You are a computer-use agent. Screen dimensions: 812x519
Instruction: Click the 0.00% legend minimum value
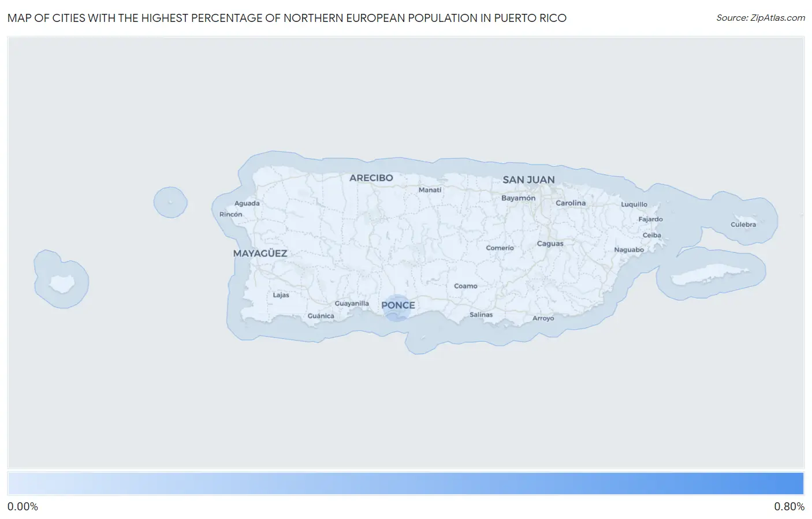pyautogui.click(x=23, y=507)
